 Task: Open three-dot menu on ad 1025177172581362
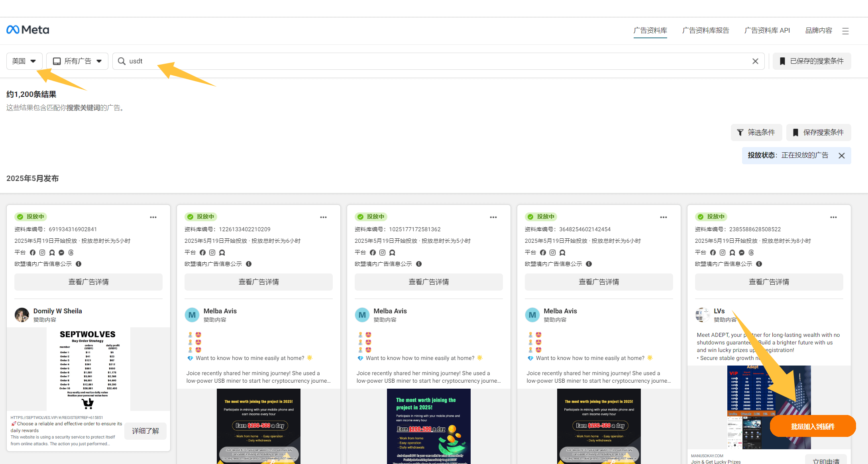tap(493, 217)
